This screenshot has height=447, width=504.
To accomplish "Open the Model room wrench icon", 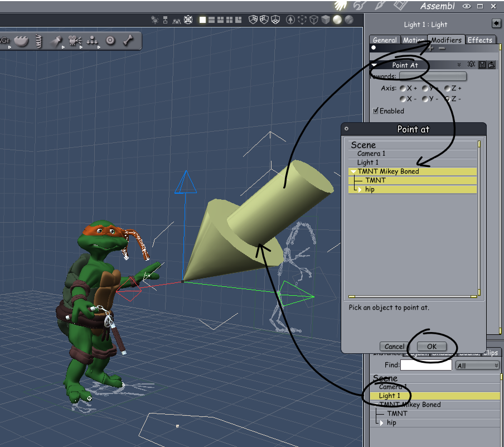I will coord(360,6).
